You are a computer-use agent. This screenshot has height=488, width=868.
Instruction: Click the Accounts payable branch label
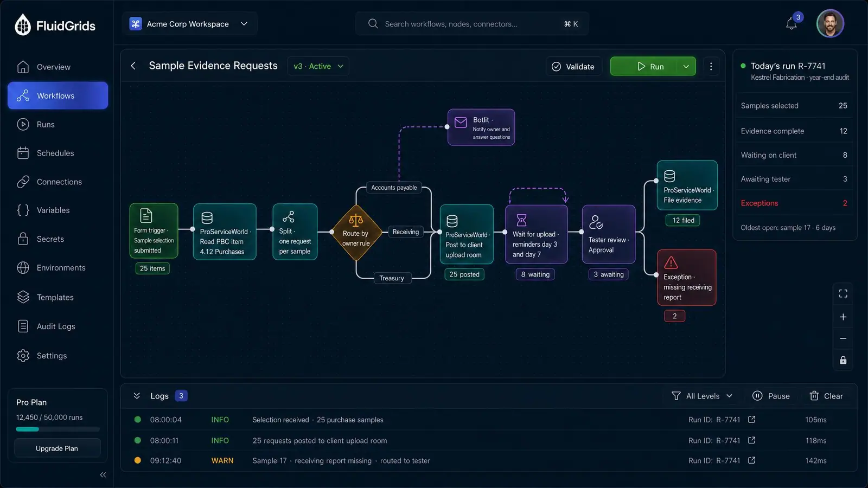pyautogui.click(x=394, y=188)
